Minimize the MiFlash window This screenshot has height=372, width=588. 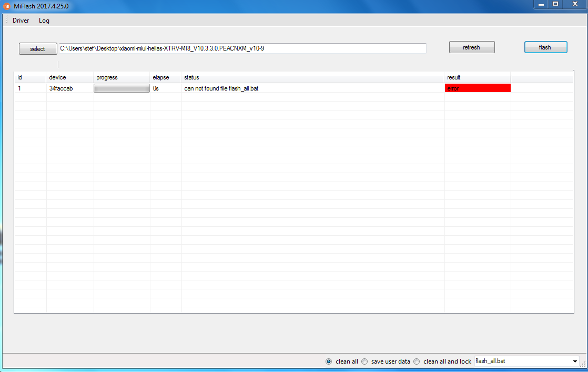point(541,4)
